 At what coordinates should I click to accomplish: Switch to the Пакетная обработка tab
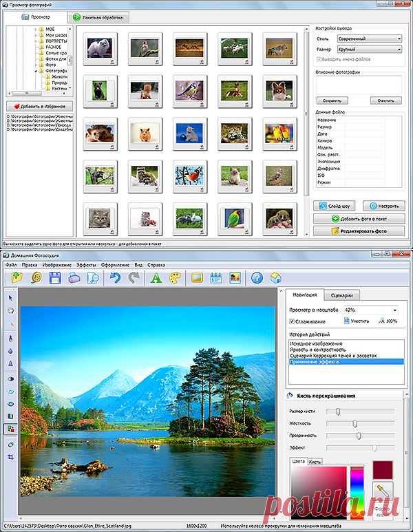[x=98, y=17]
